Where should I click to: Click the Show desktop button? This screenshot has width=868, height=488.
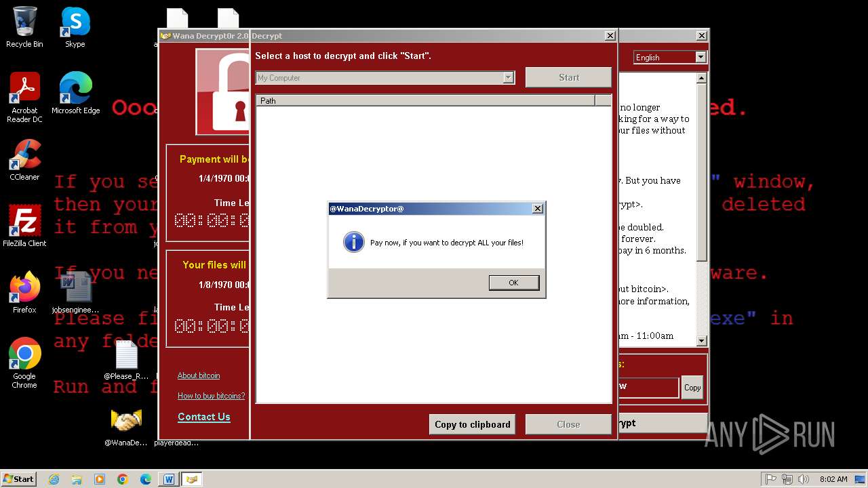(861, 479)
